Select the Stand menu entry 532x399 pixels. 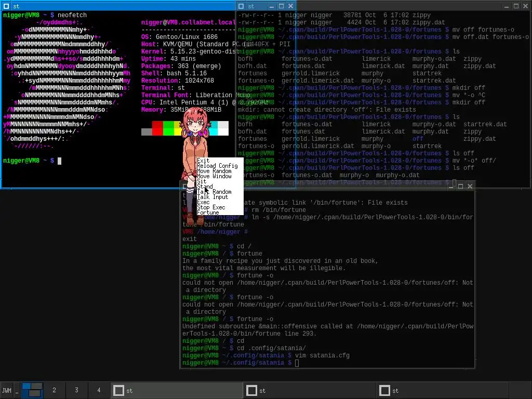tap(205, 187)
